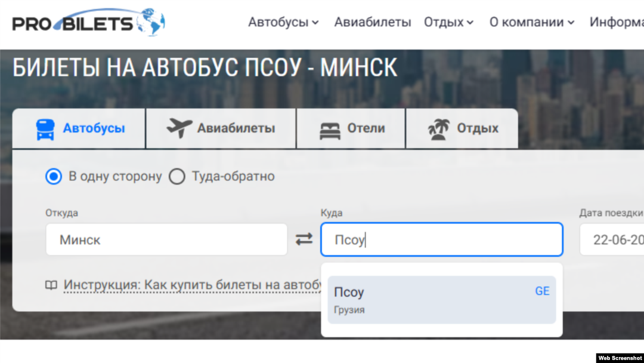Screen dimensions: 644x363
Task: Switch to the Авиабилеты search tab label
Action: point(236,128)
